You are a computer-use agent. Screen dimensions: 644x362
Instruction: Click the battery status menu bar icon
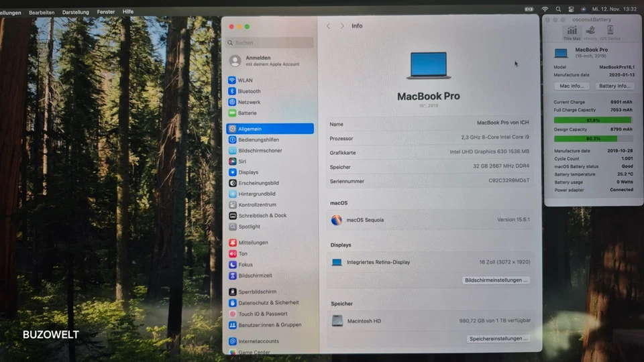pos(529,9)
